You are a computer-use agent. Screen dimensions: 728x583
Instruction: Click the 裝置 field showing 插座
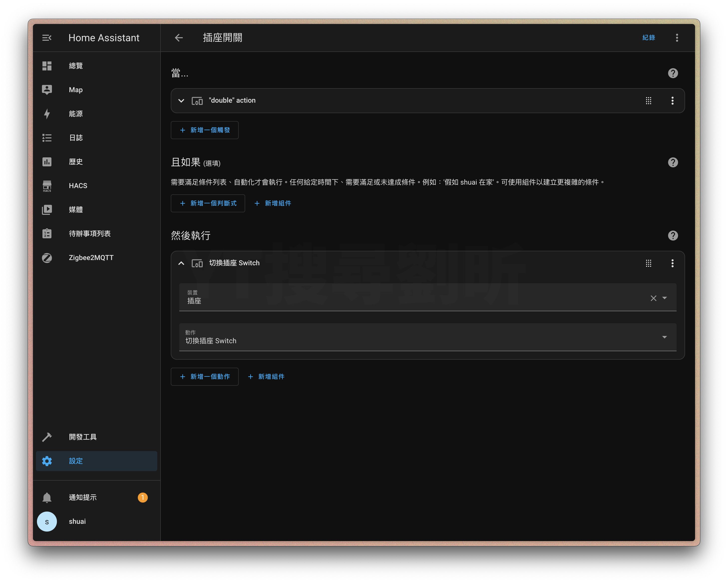click(427, 297)
